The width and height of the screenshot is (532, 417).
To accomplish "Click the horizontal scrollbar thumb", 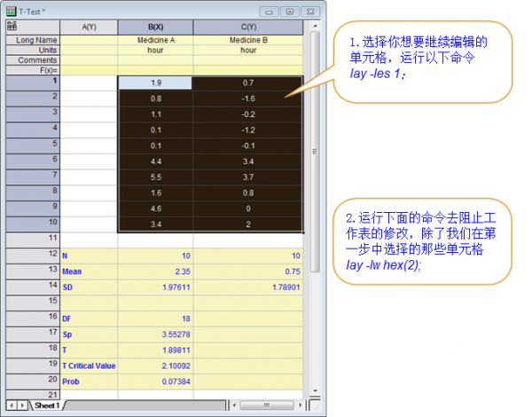I will pos(267,405).
